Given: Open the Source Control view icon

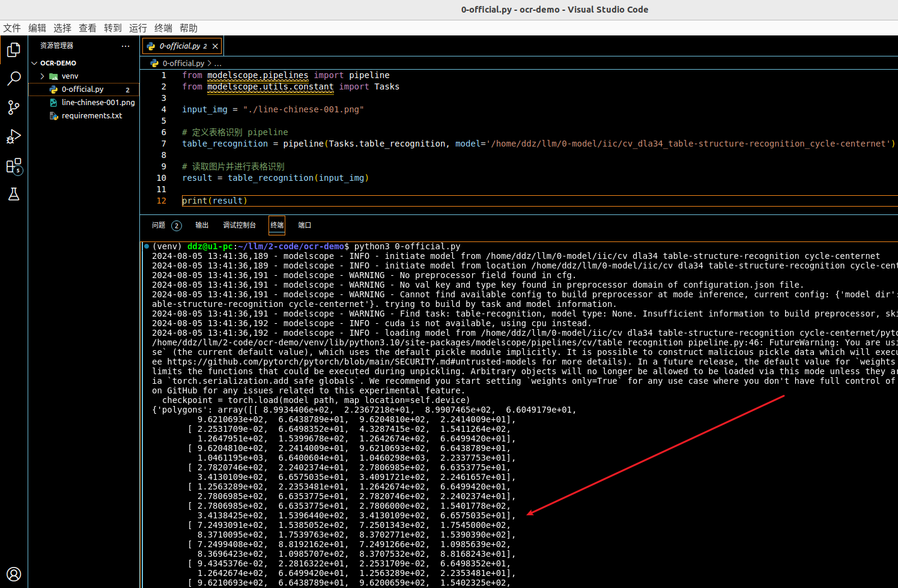Looking at the screenshot, I should (14, 108).
